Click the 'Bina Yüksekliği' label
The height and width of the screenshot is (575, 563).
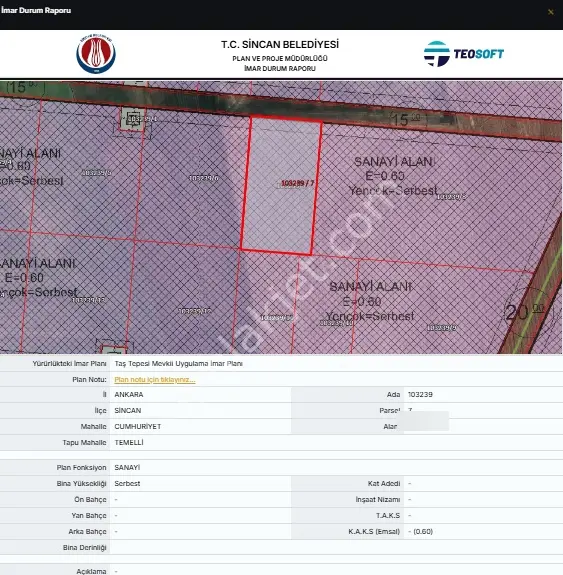81,484
